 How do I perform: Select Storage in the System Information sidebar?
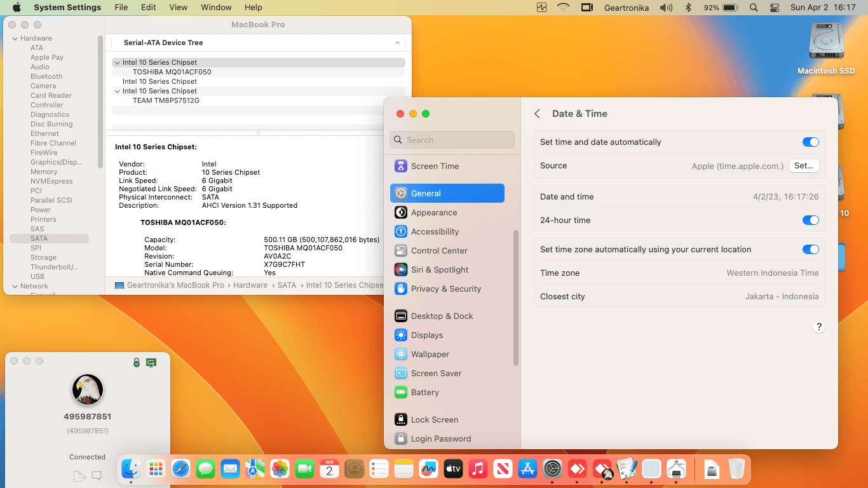(x=43, y=258)
